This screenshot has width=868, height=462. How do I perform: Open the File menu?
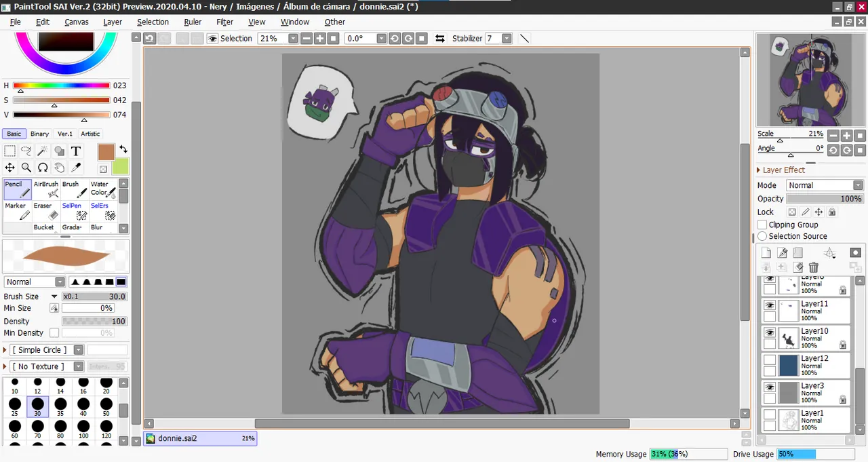coord(16,22)
